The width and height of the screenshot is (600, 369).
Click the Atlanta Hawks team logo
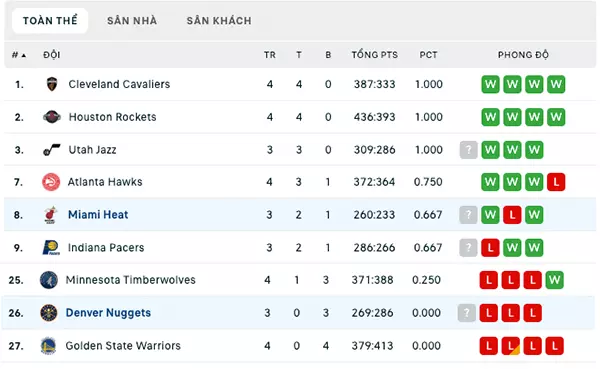point(51,182)
